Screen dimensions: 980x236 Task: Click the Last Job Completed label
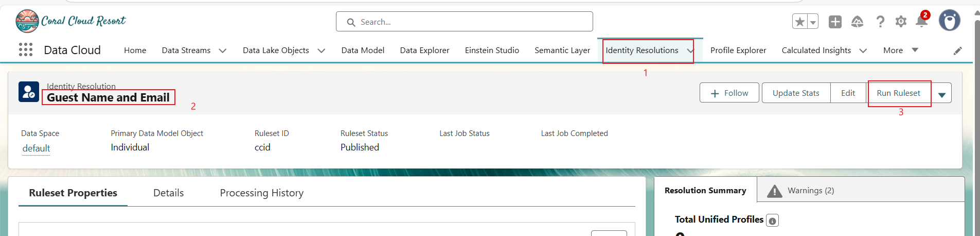click(574, 133)
